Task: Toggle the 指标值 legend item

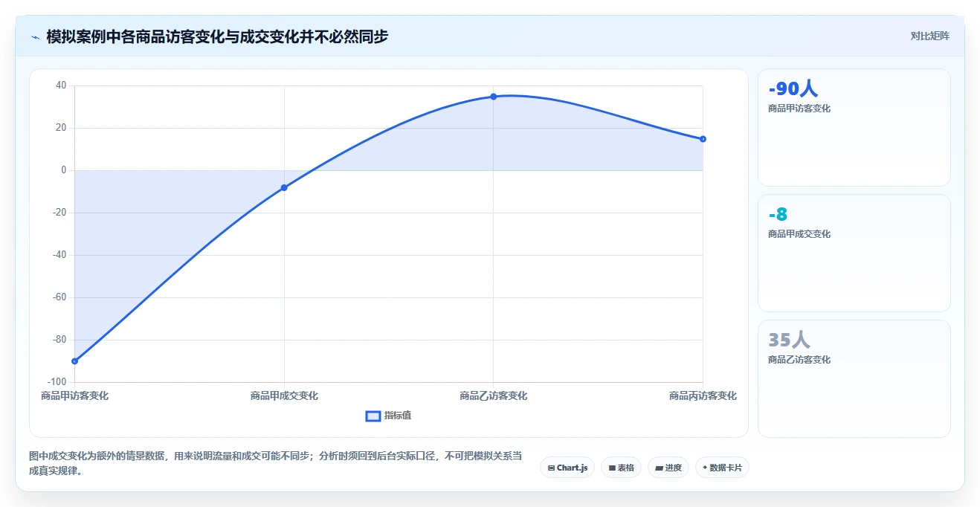Action: click(x=388, y=416)
